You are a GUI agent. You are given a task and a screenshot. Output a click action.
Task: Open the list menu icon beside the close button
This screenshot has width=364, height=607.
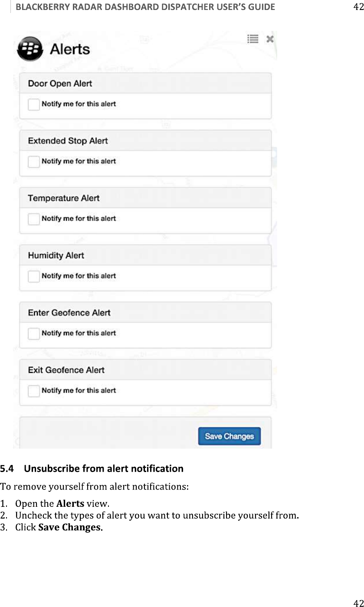pyautogui.click(x=253, y=39)
